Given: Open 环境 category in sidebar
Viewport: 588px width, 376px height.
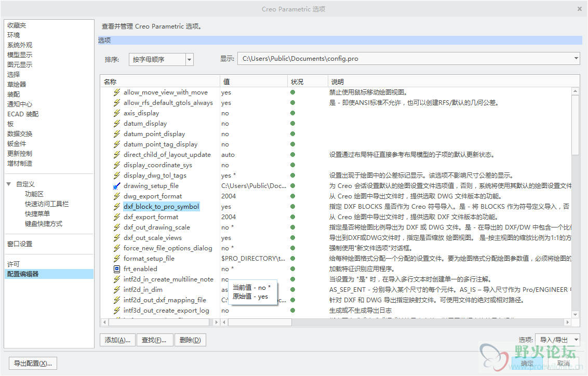Looking at the screenshot, I should (14, 35).
